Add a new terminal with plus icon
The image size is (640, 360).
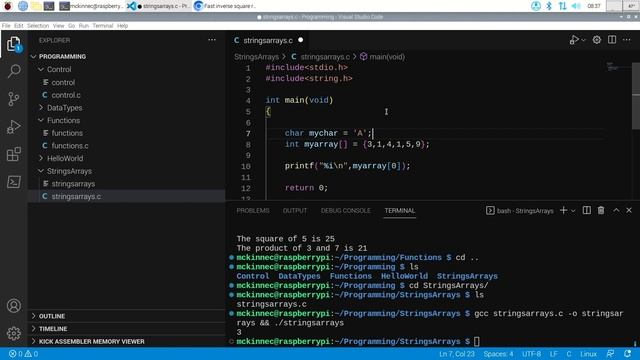564,210
